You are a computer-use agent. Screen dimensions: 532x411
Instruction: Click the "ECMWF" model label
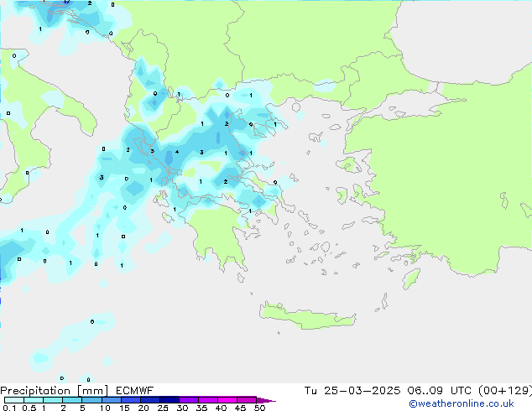[134, 391]
